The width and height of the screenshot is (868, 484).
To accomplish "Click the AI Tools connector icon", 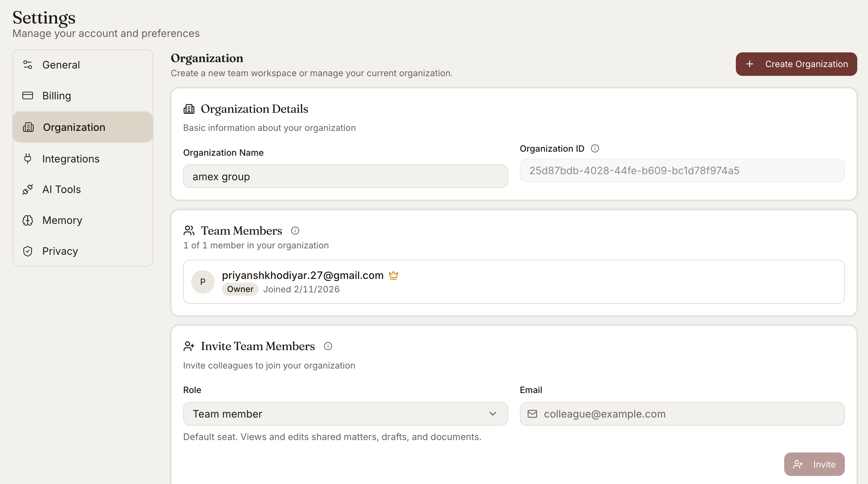I will click(28, 189).
